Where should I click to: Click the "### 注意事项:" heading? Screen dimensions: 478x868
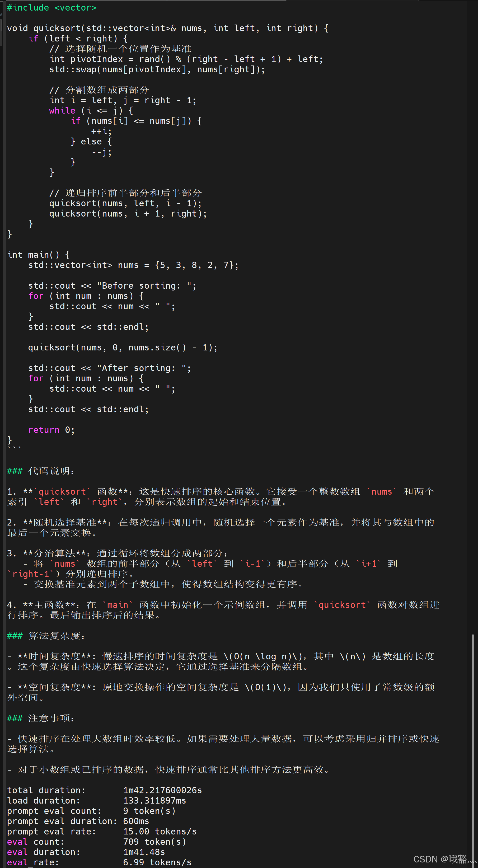click(41, 718)
